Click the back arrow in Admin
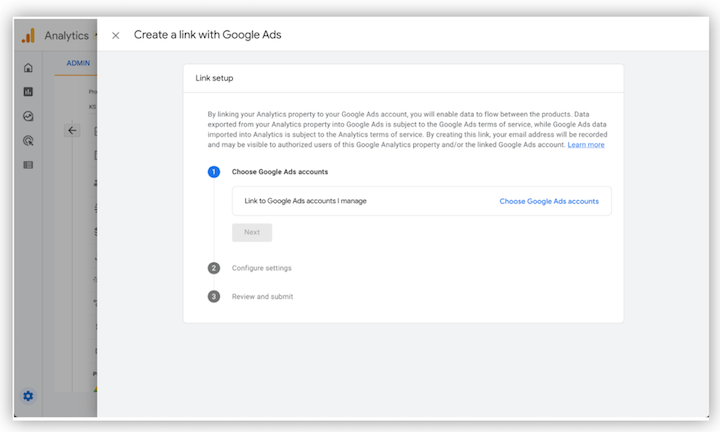 click(72, 130)
